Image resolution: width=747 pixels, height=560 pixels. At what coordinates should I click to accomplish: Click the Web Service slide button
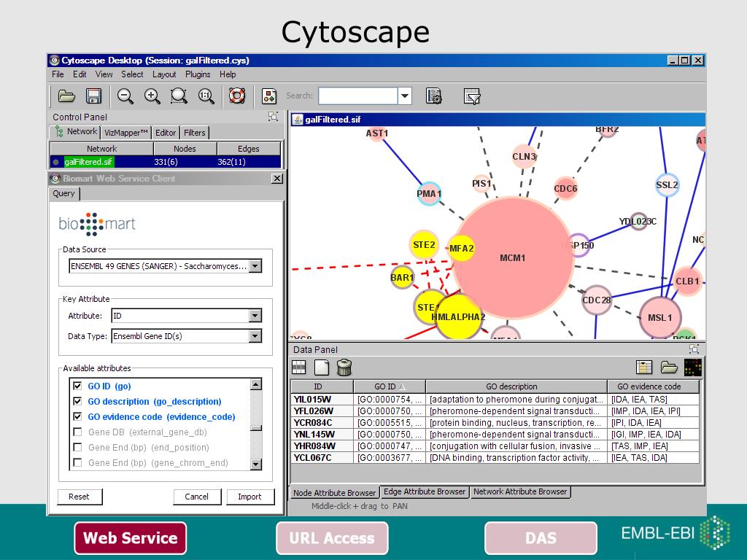coord(130,538)
